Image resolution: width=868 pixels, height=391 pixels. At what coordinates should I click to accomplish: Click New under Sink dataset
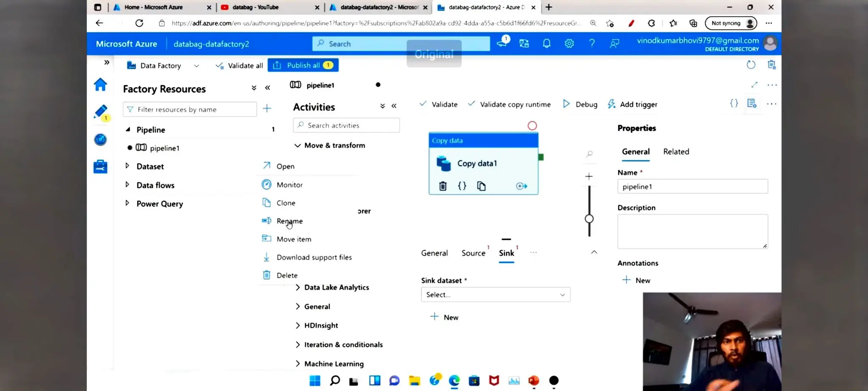point(445,317)
